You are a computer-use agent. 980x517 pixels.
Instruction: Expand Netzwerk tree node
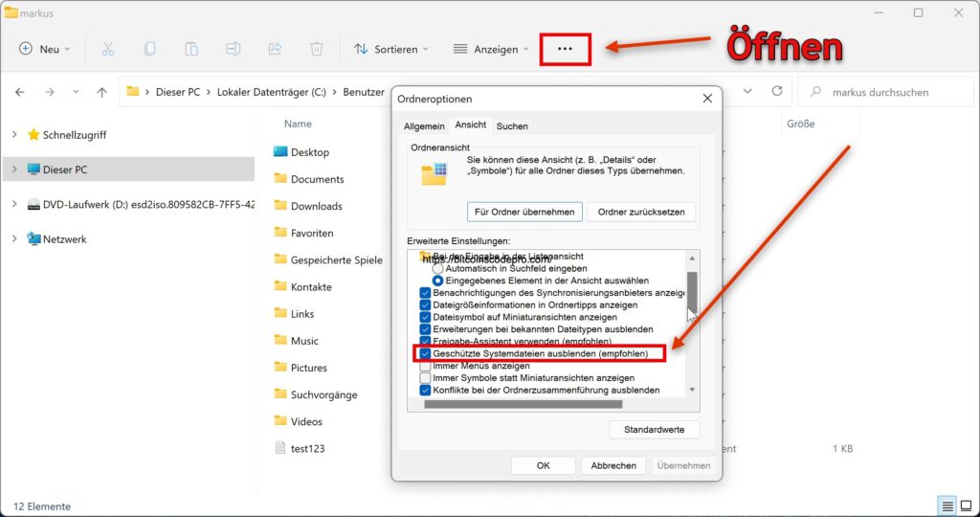tap(14, 238)
